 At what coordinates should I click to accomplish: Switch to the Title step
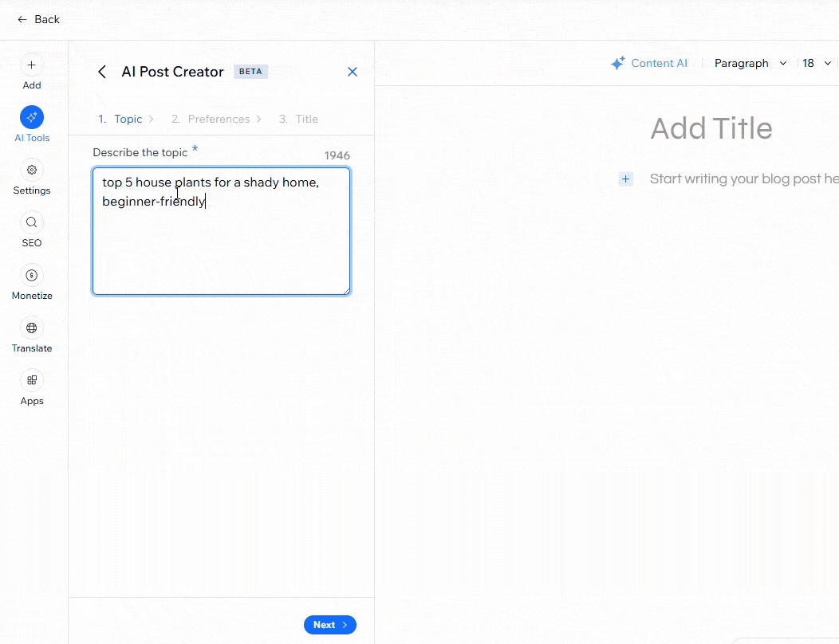(x=305, y=119)
